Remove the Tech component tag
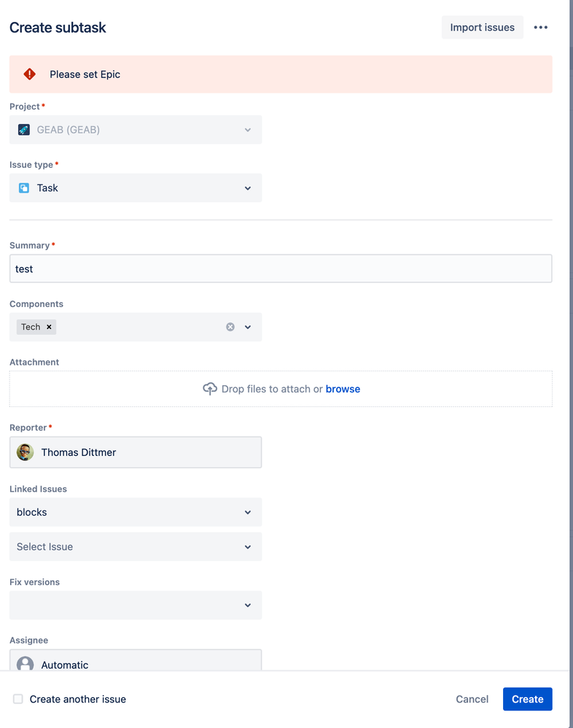This screenshot has height=728, width=573. point(50,327)
